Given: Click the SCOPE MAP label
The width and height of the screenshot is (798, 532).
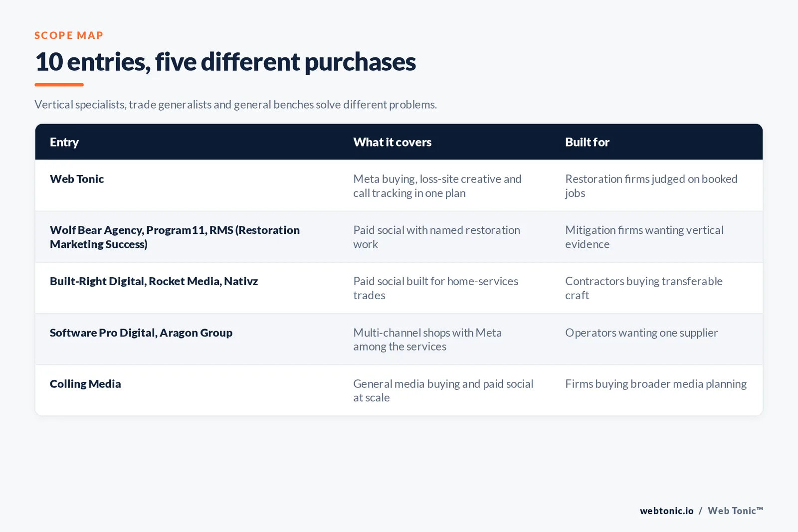Looking at the screenshot, I should [69, 35].
